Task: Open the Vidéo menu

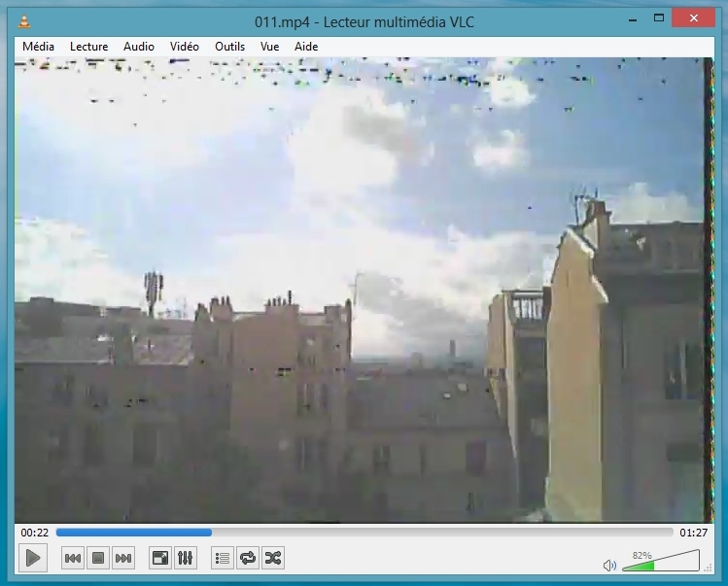Action: (x=185, y=47)
